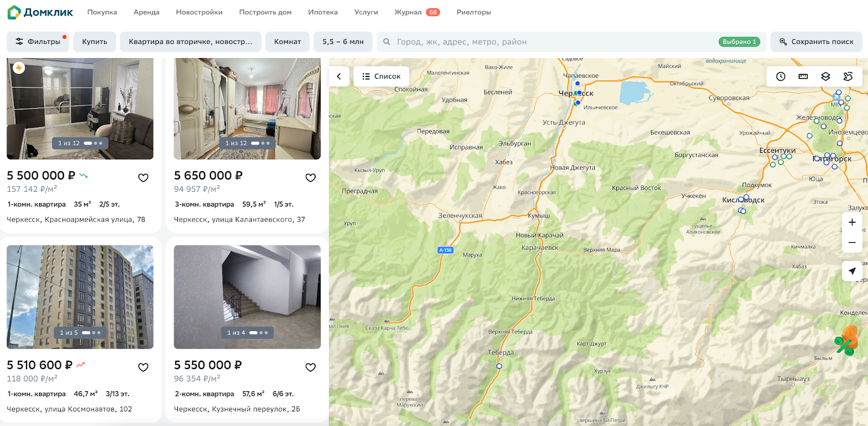This screenshot has height=426, width=868.
Task: Open address Черкесск, улица Космонавтов, 102
Action: click(x=69, y=409)
